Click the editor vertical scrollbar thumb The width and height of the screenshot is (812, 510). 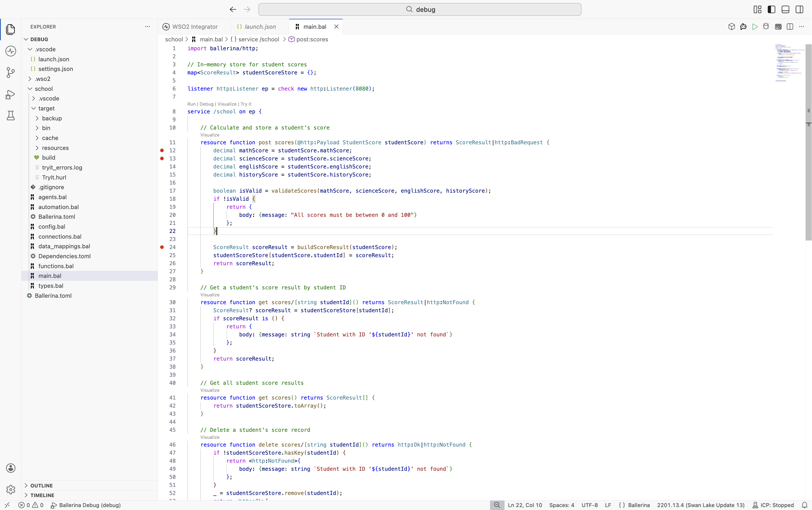click(x=808, y=142)
